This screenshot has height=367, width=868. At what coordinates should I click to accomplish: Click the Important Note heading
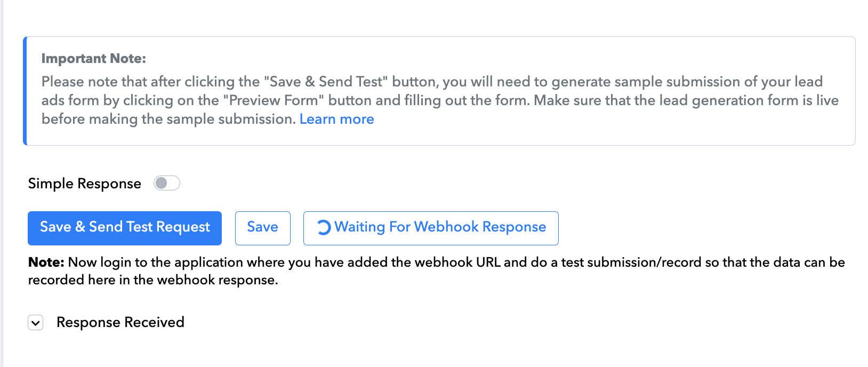pos(94,59)
